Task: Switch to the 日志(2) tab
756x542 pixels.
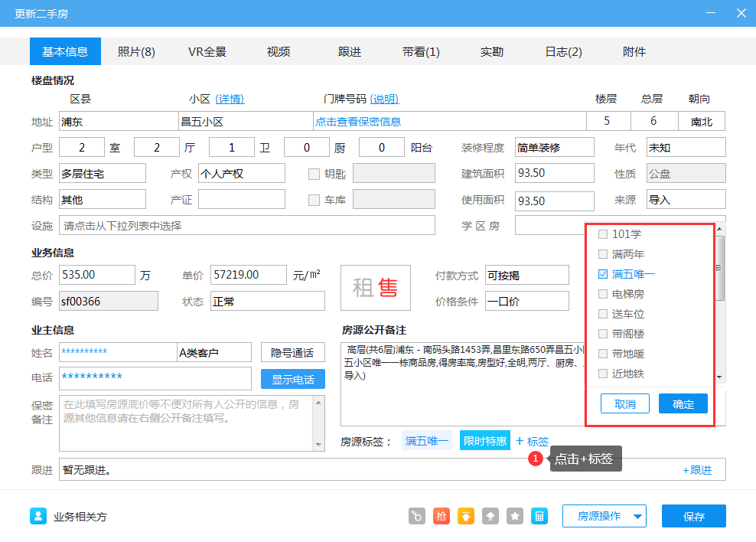Action: [x=563, y=51]
